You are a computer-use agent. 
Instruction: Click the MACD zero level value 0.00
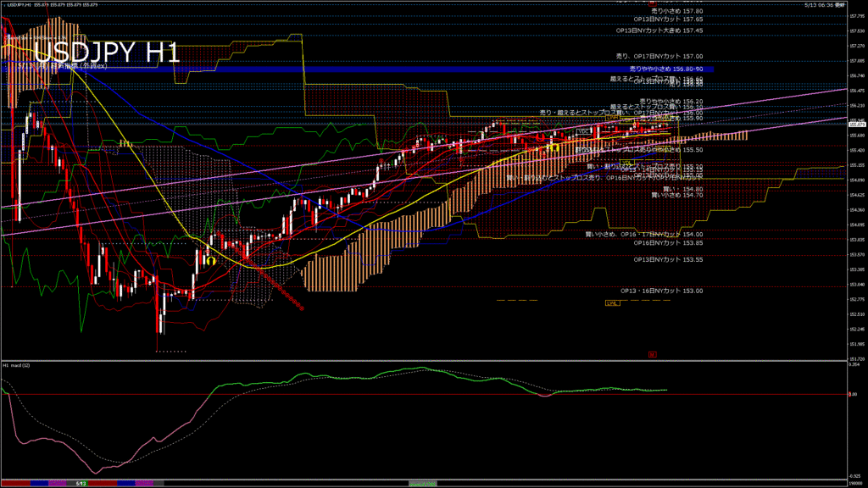pos(853,395)
